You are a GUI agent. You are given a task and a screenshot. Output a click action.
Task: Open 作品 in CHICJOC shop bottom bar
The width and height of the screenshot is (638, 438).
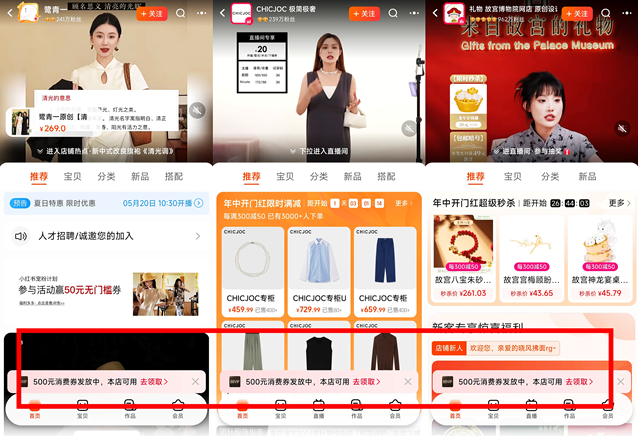pyautogui.click(x=357, y=409)
